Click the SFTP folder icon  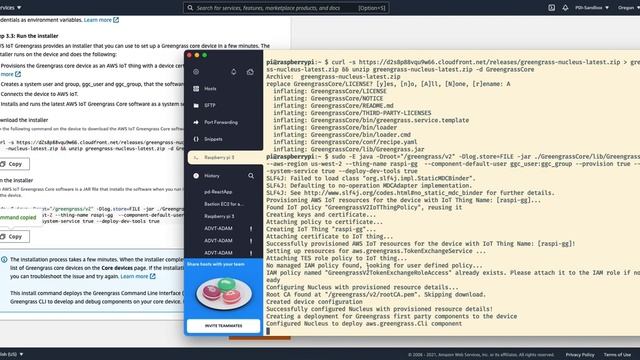click(x=196, y=105)
